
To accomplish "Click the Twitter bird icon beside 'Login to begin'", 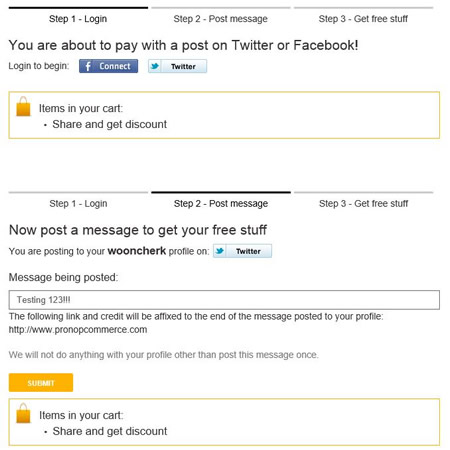I will point(155,66).
